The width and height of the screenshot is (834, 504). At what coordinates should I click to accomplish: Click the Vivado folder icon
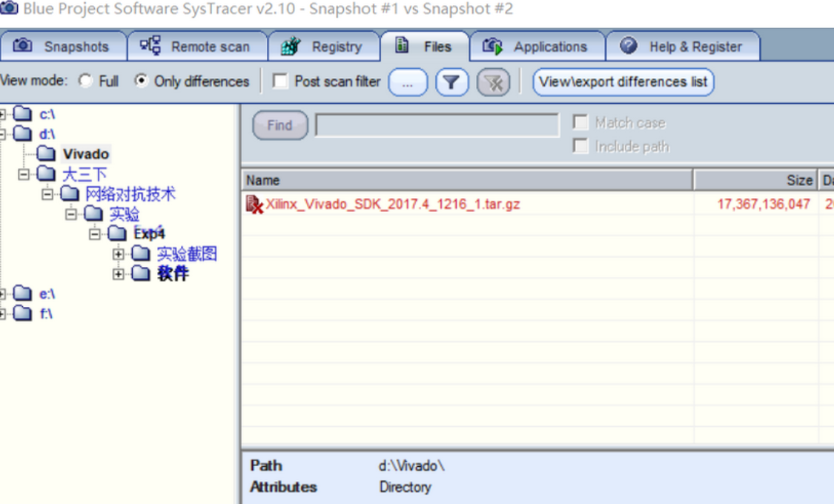(x=46, y=153)
